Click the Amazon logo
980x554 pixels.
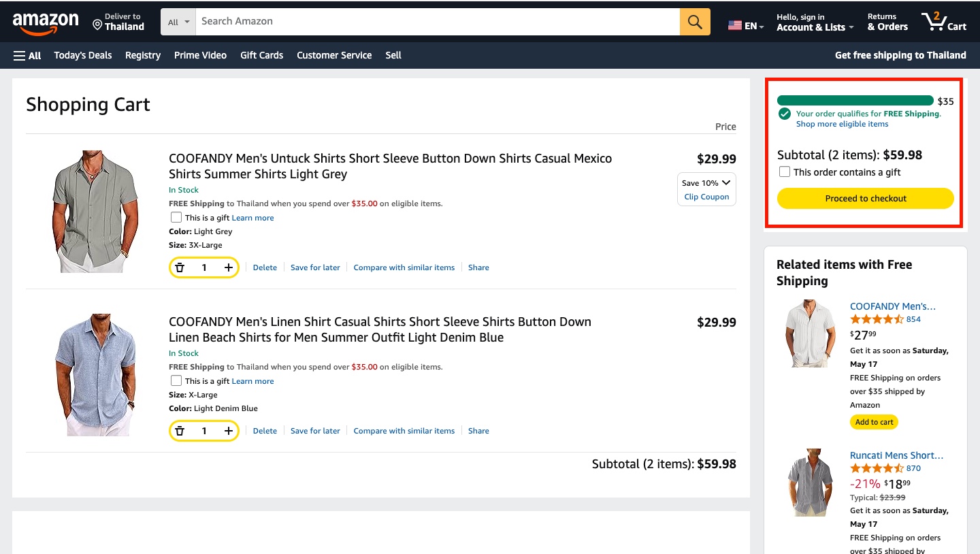(46, 22)
